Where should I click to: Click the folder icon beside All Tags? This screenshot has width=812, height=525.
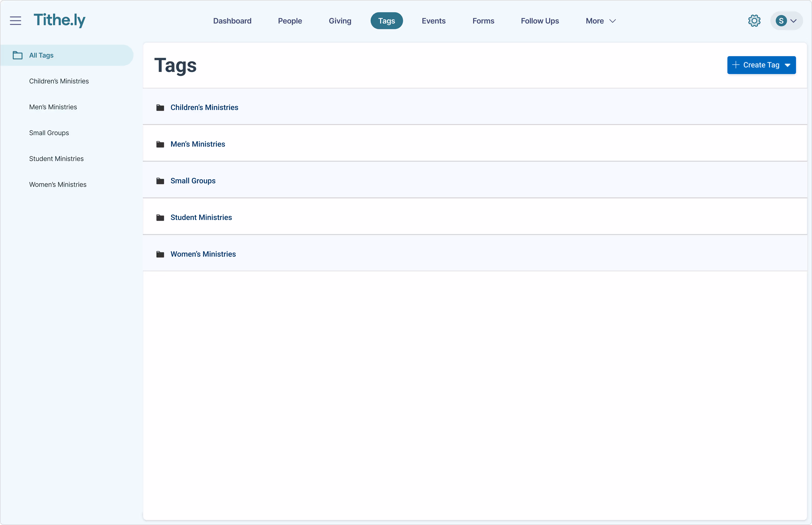pos(17,55)
